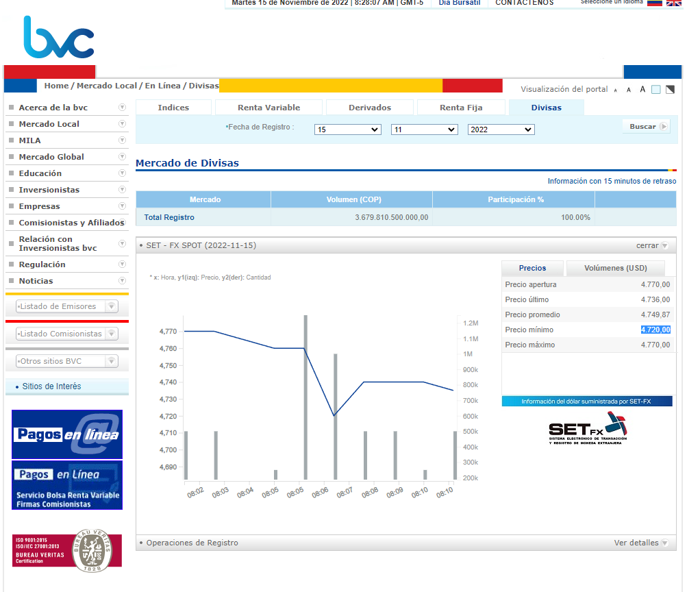Image resolution: width=700 pixels, height=592 pixels.
Task: Click the En Línea breadcrumb
Action: 162,86
